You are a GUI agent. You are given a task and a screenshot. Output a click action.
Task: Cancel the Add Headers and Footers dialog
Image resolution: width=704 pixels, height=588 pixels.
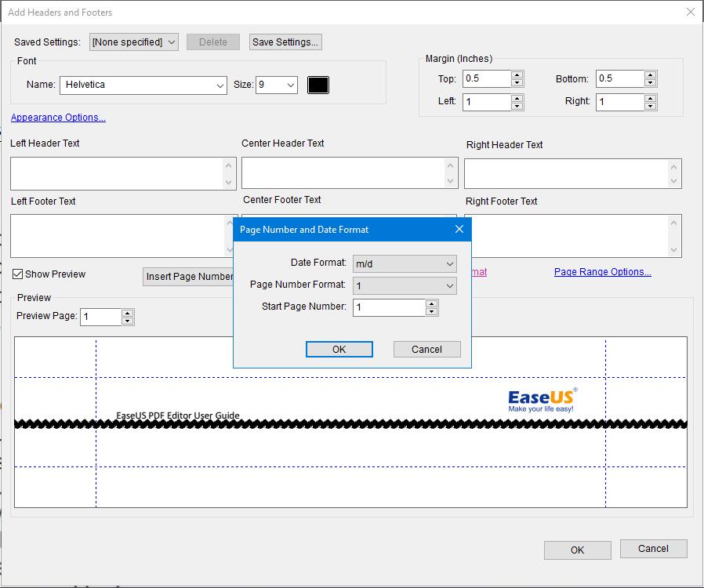pyautogui.click(x=654, y=549)
